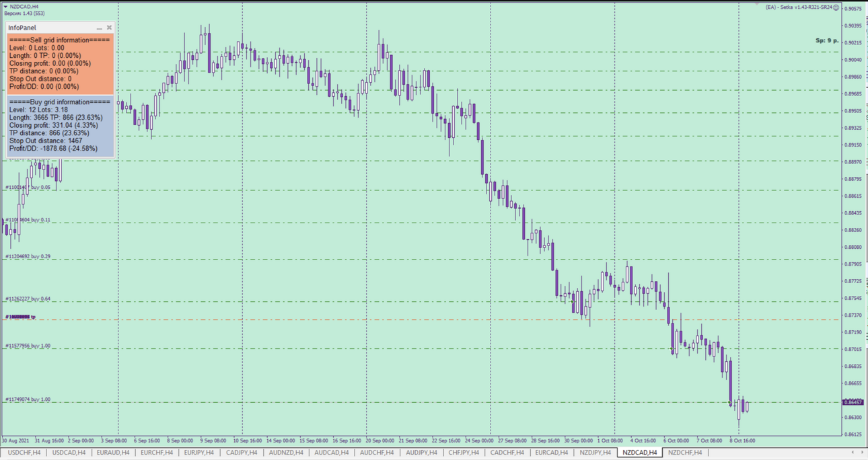Viewport: 868px width, 460px height.
Task: Click the version text under the chart title
Action: tap(25, 13)
